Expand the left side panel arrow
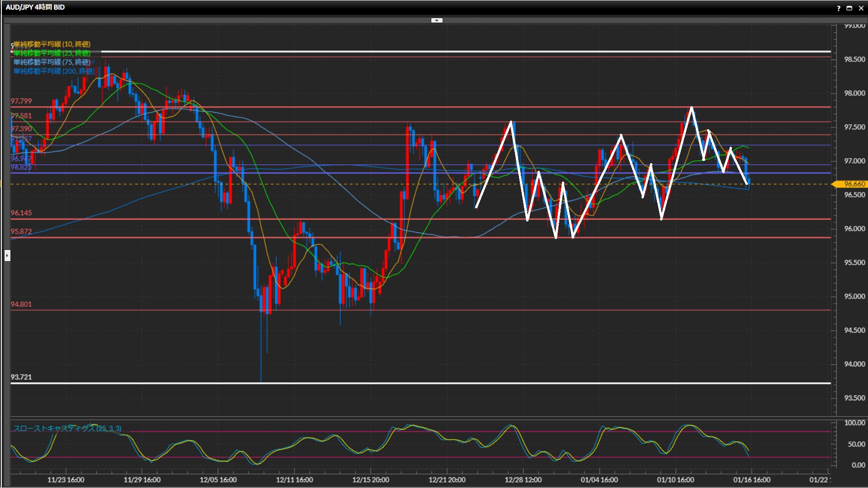Screen dimensions: 868x488 (7, 256)
